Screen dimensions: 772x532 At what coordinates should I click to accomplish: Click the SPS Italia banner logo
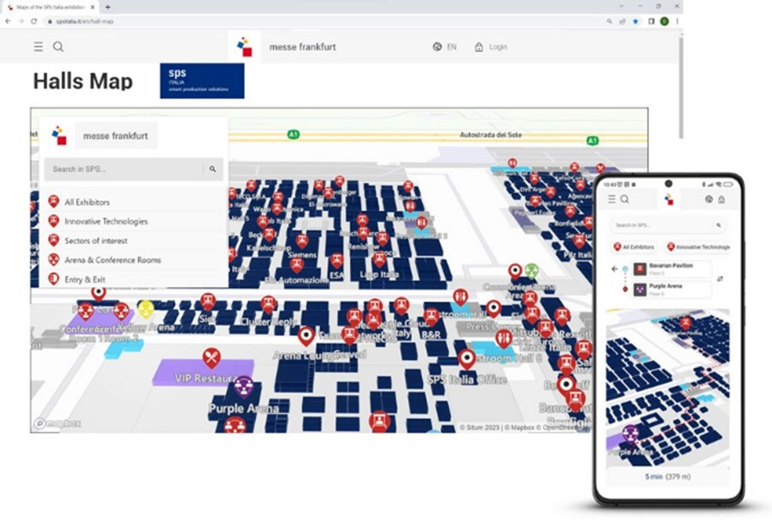coord(202,81)
